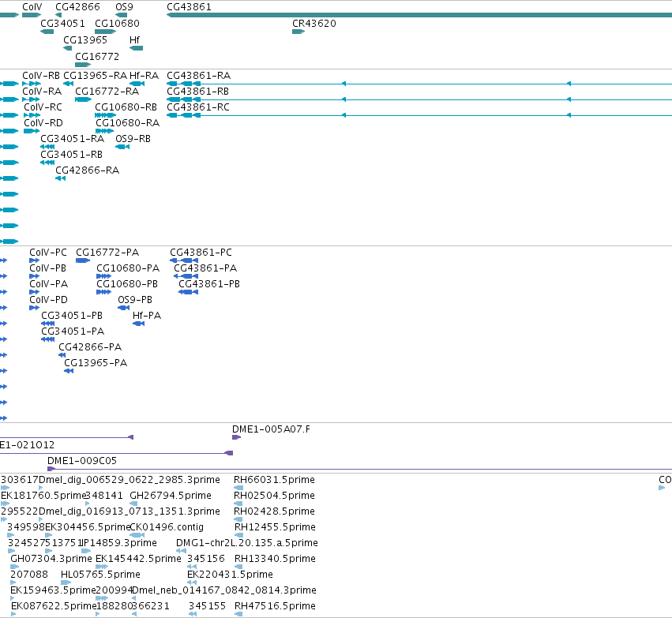This screenshot has height=618, width=672.
Task: Click the CG13965-PA protein feature
Action: (69, 371)
